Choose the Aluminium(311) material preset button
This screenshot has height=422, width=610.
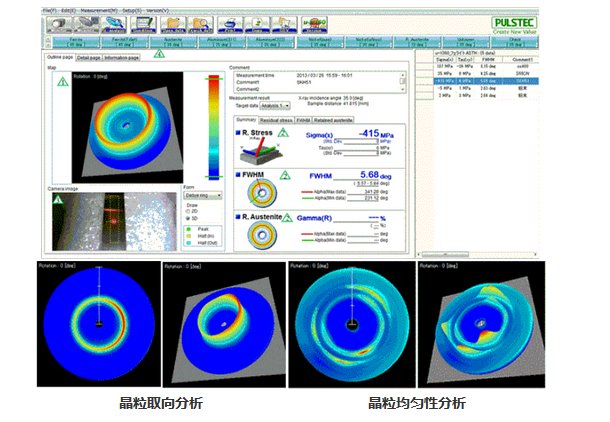click(222, 42)
